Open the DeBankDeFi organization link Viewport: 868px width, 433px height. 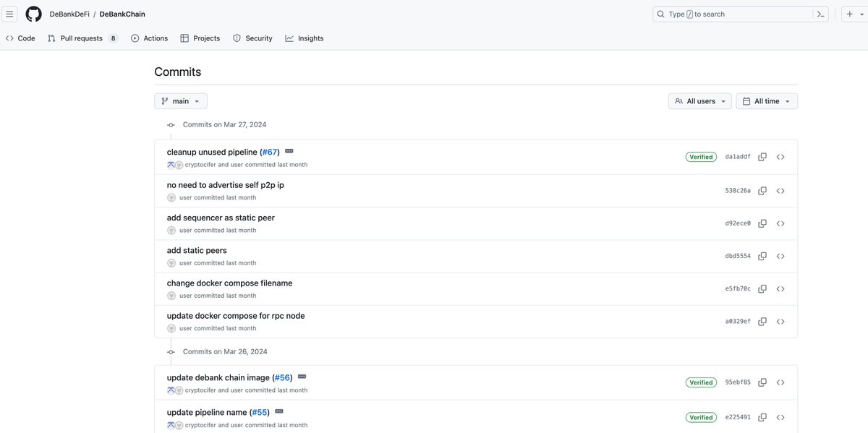(69, 14)
